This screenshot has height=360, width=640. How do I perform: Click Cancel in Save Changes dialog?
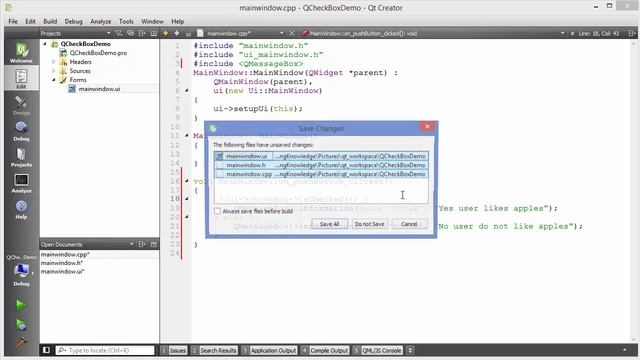[x=409, y=224]
